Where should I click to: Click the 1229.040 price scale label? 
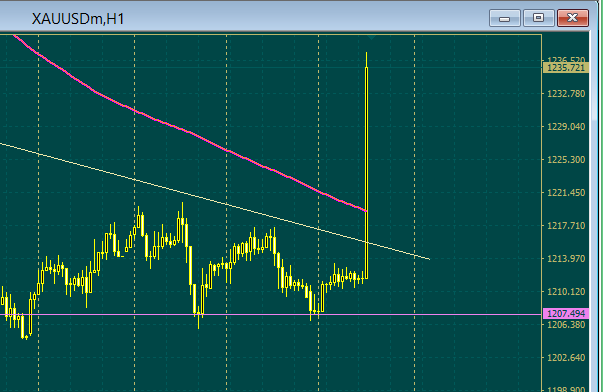click(x=566, y=127)
